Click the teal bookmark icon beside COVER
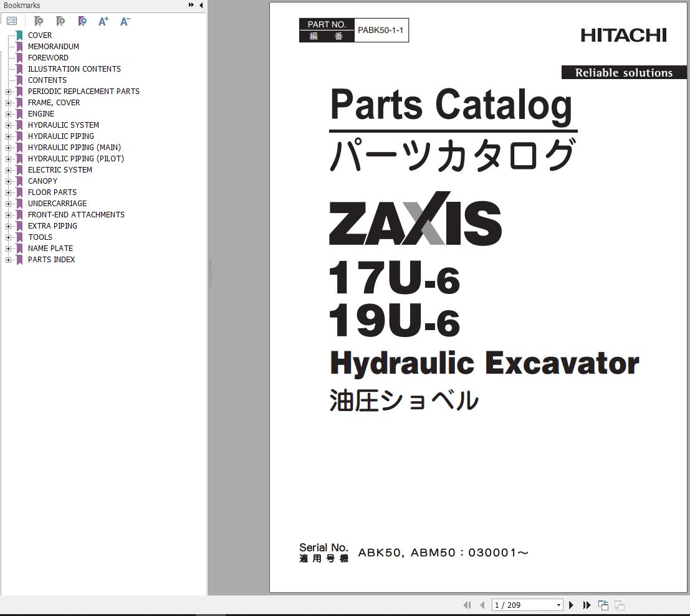Screen dimensions: 690x616 [19, 35]
